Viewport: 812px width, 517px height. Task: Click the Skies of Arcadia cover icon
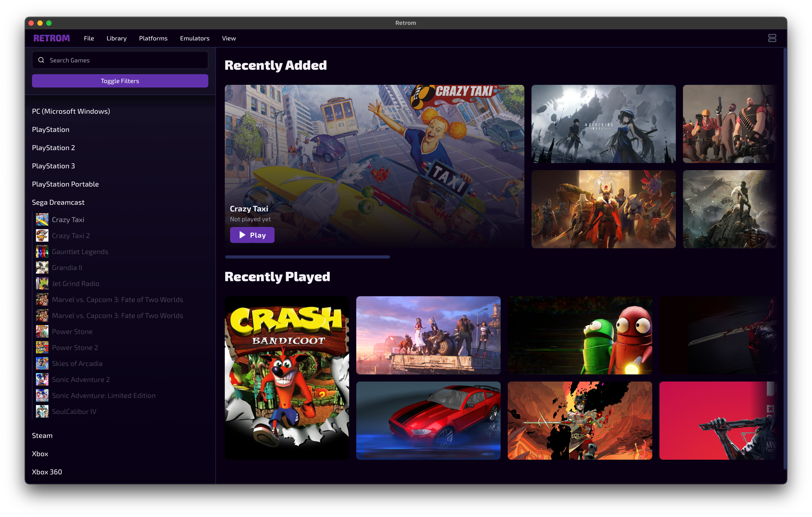(x=42, y=364)
